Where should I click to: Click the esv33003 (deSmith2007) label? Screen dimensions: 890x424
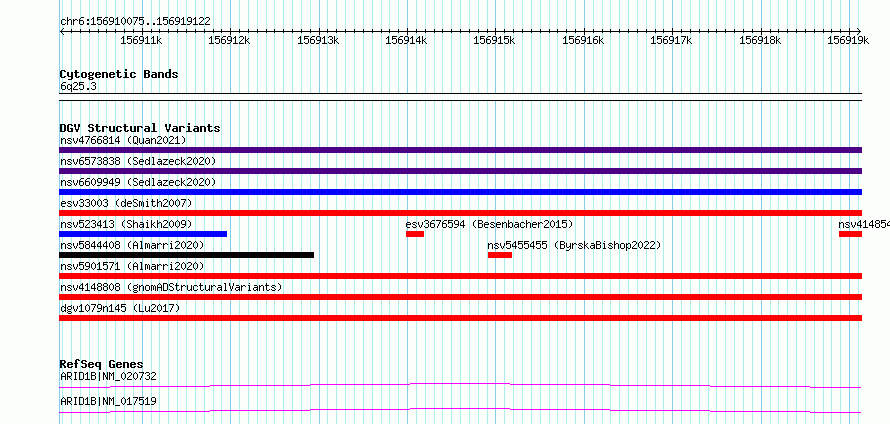tap(127, 203)
